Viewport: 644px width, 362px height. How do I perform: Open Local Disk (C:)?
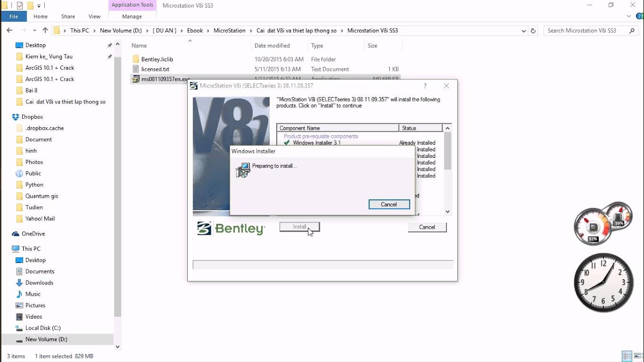43,328
